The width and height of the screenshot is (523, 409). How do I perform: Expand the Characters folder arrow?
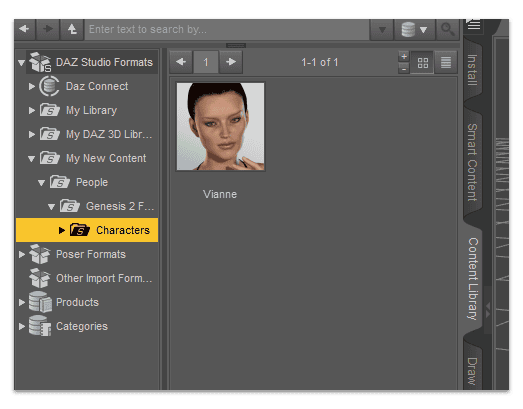[x=62, y=230]
